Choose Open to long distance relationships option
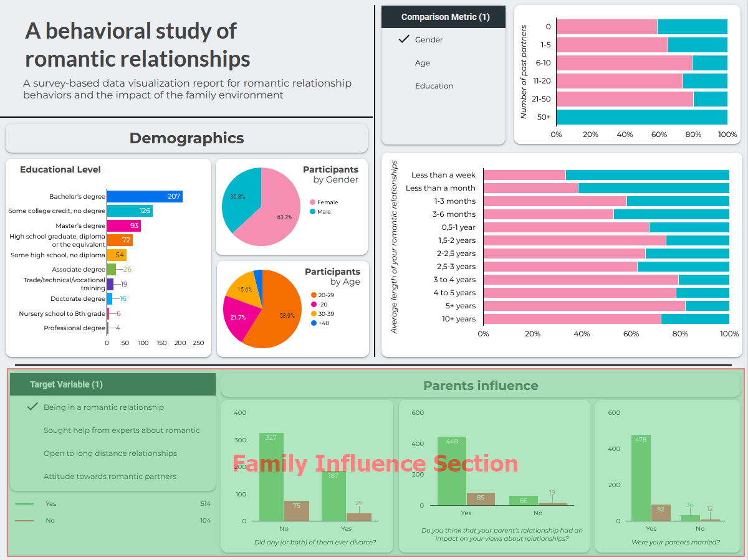The image size is (748, 560). click(x=110, y=453)
